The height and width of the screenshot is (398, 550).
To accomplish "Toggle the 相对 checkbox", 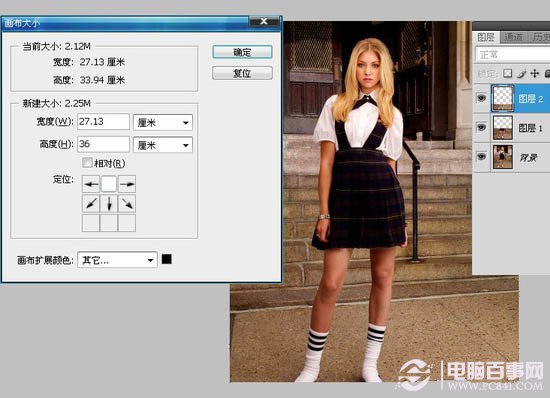I will coord(87,163).
